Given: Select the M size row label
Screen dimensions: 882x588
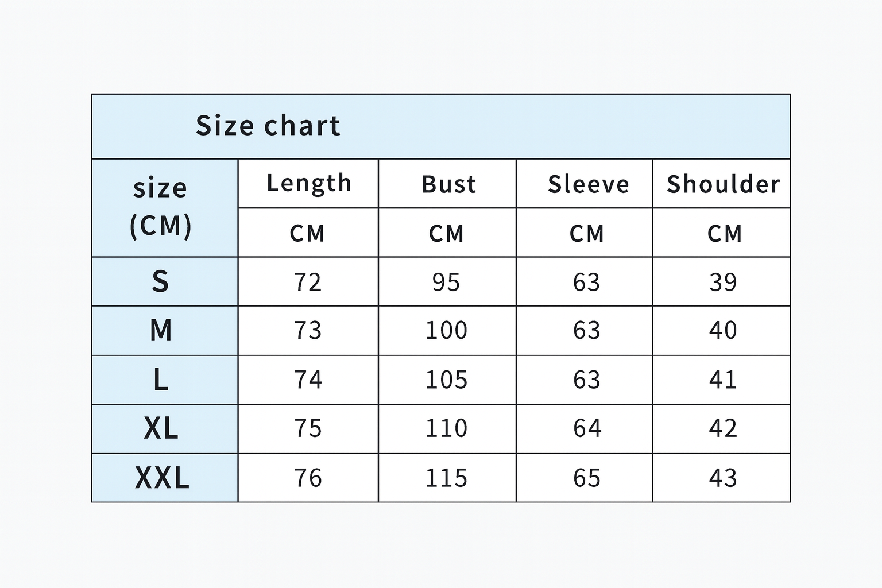Looking at the screenshot, I should 161,330.
